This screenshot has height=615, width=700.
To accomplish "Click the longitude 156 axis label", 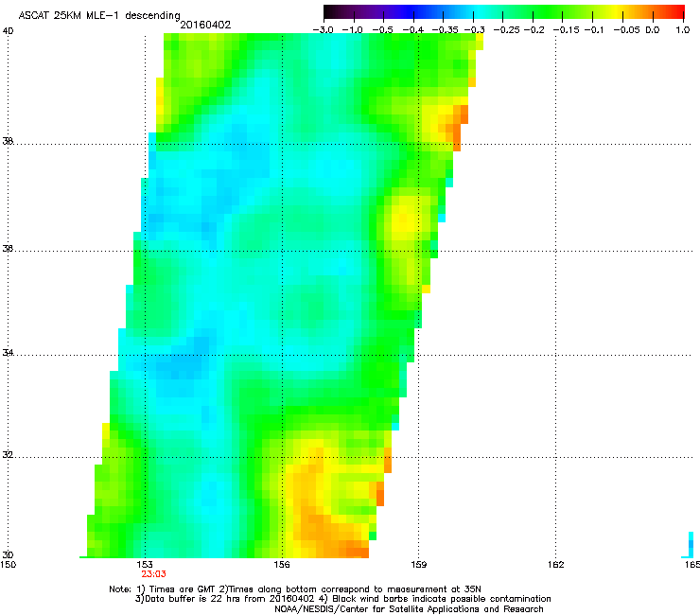I will click(x=282, y=565).
